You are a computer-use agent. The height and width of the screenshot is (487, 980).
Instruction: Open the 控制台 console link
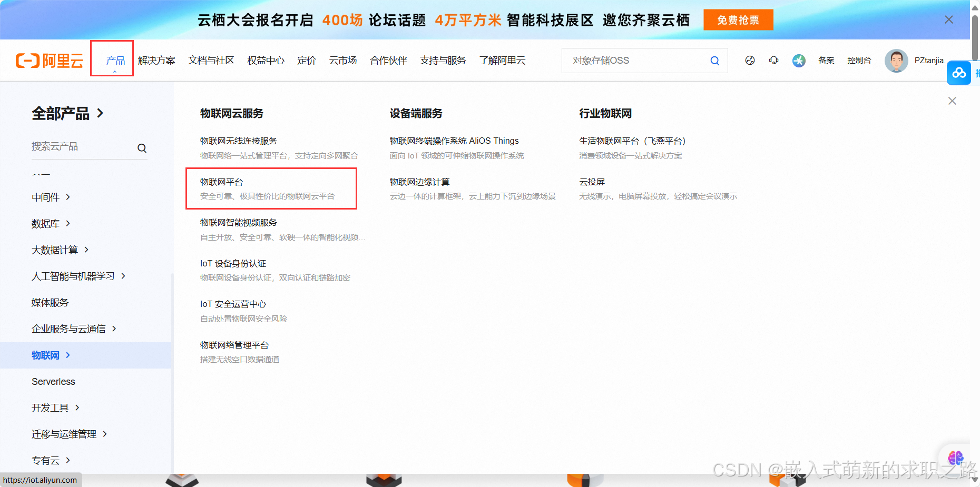point(859,61)
